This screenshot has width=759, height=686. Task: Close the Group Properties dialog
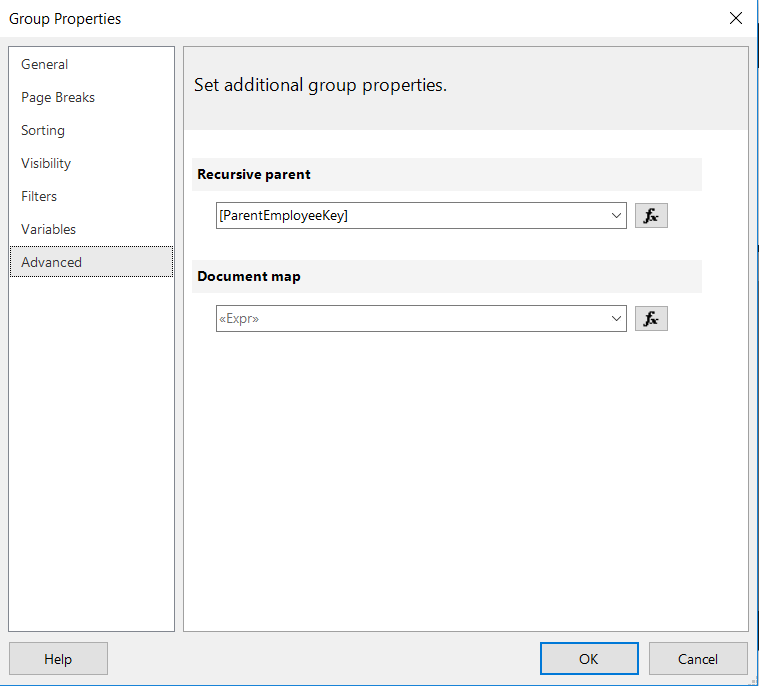736,18
